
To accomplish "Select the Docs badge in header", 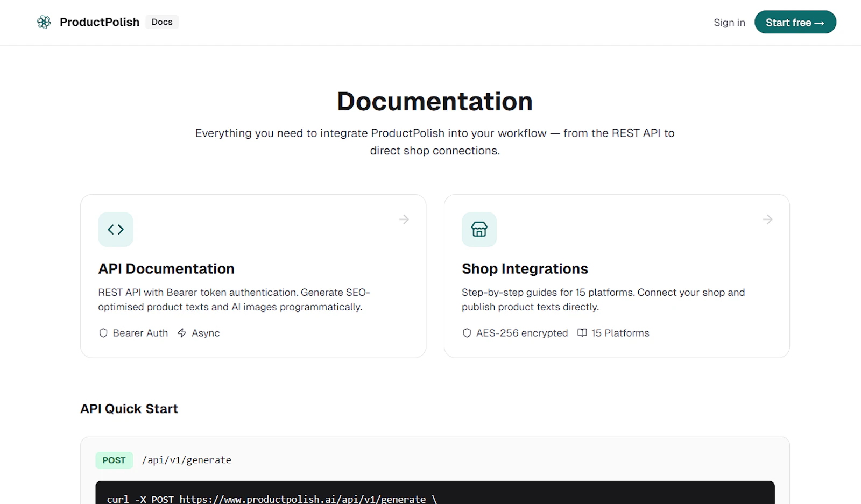I will click(162, 22).
